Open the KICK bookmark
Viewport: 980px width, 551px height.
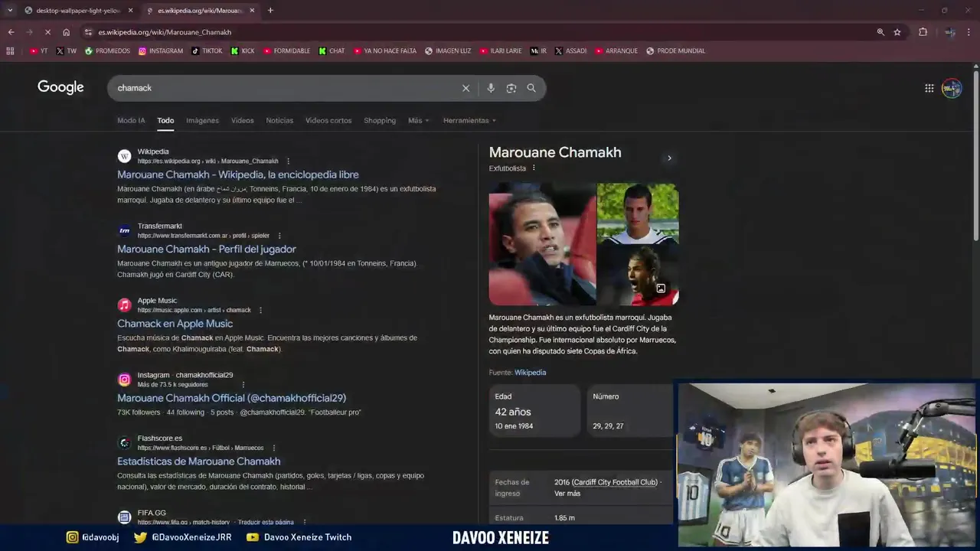[243, 51]
